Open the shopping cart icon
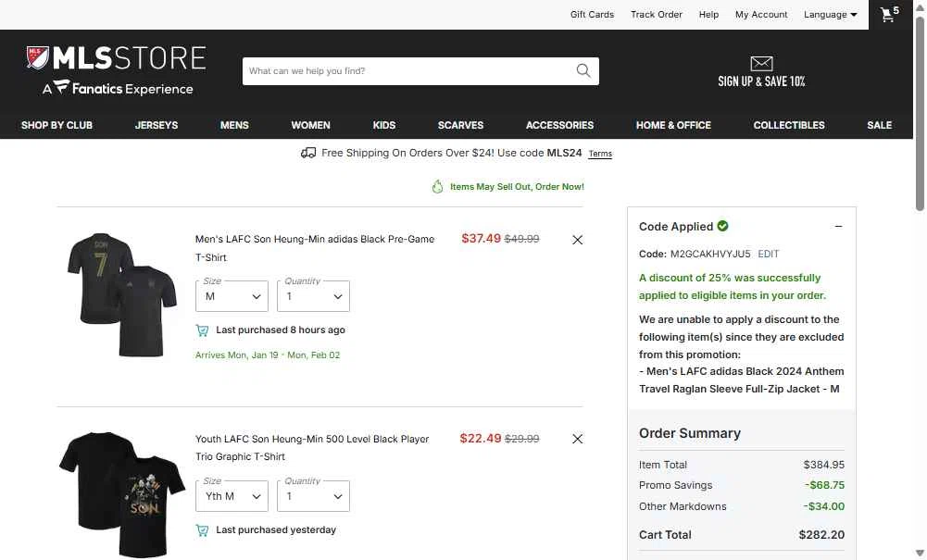Screen dimensions: 927x560 pyautogui.click(x=889, y=15)
